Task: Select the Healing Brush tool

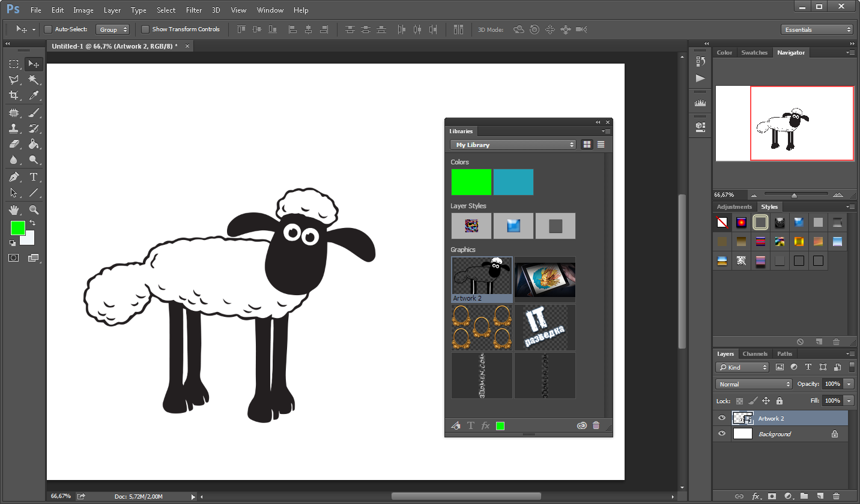Action: [x=14, y=113]
